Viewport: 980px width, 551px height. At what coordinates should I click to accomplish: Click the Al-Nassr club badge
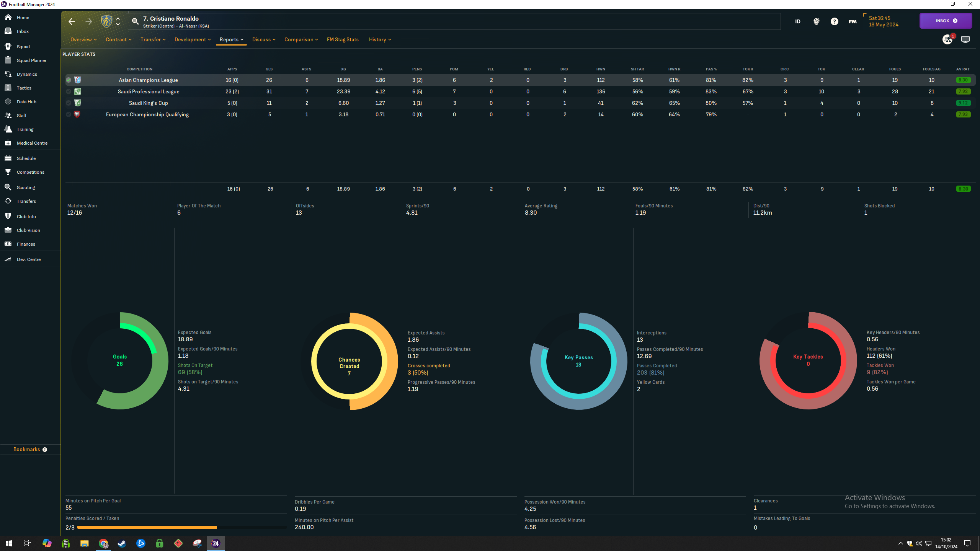(x=106, y=21)
